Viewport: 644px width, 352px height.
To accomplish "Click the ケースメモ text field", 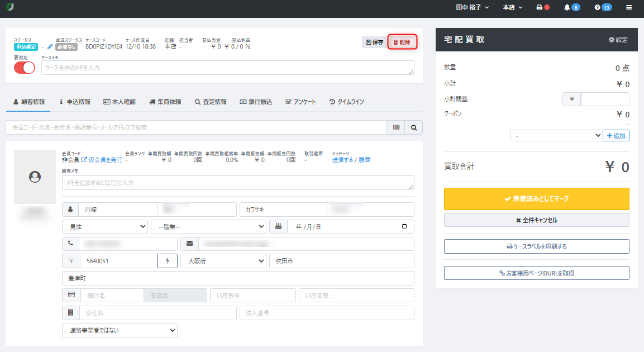I will [227, 68].
